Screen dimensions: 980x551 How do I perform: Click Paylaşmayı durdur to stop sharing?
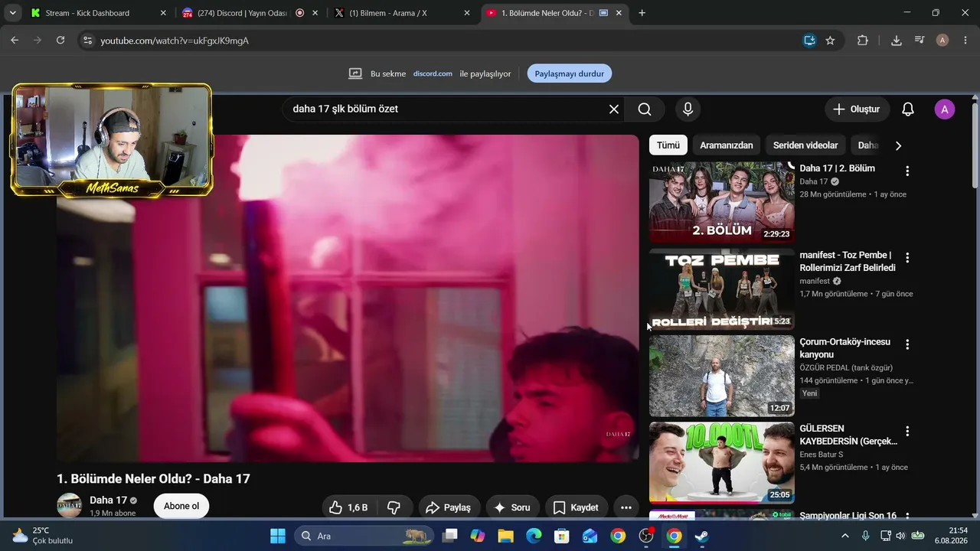(570, 73)
